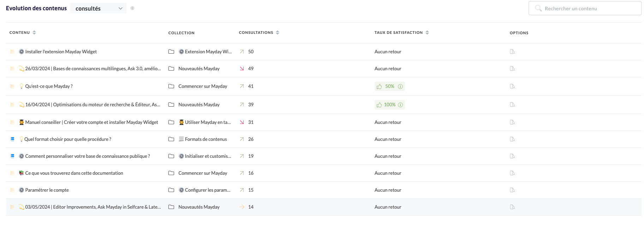
Task: Click the 50% satisfaction info icon
Action: 400,86
